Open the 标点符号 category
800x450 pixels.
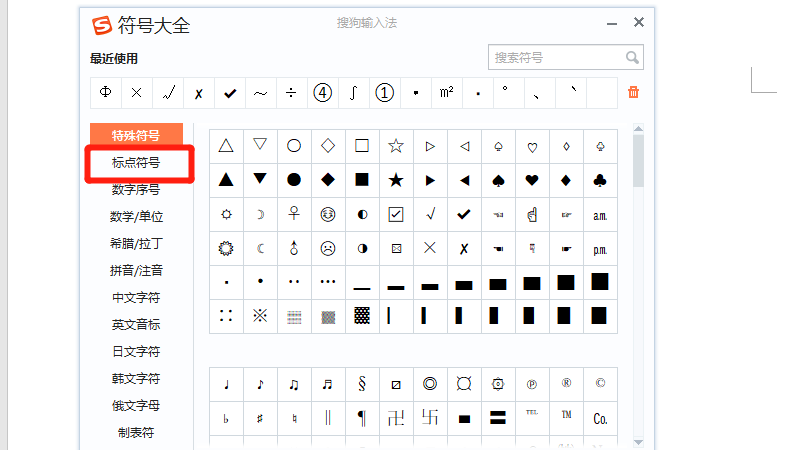coord(136,162)
